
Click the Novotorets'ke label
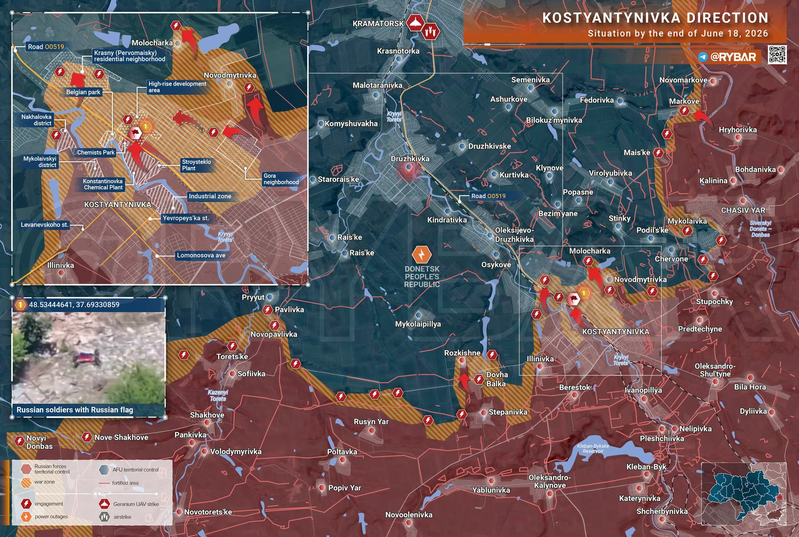tap(208, 512)
